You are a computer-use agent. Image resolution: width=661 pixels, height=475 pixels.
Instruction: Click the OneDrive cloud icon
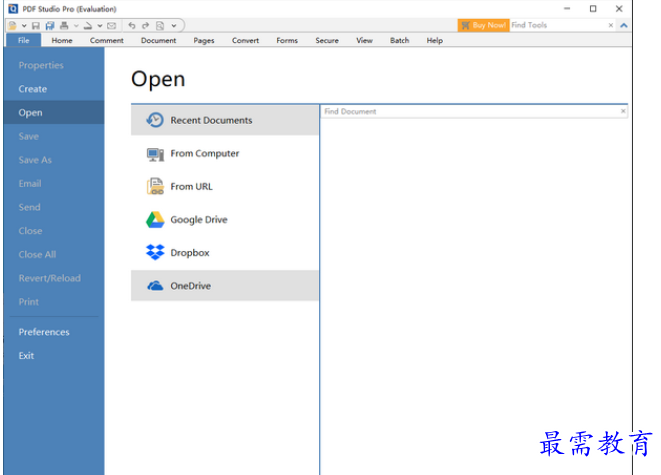155,286
